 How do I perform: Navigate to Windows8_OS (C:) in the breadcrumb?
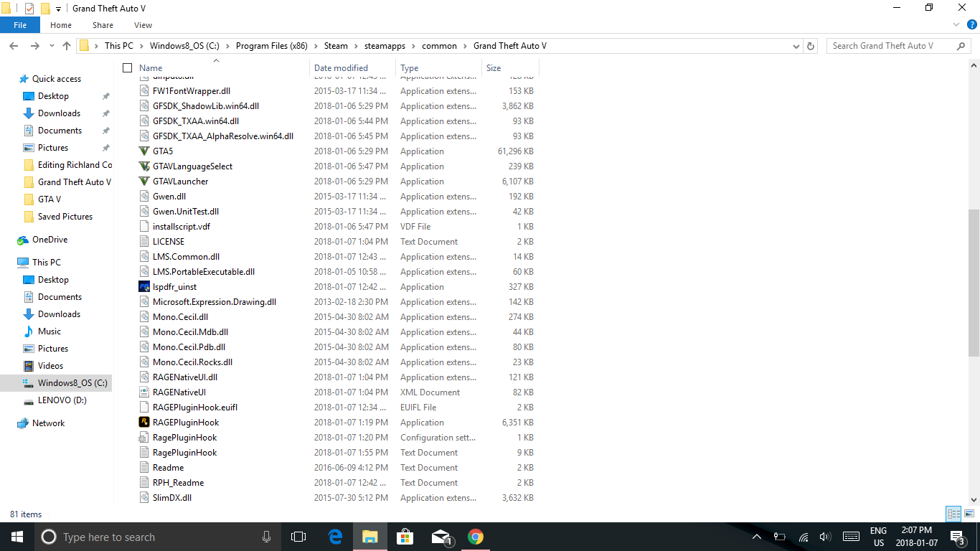[184, 46]
